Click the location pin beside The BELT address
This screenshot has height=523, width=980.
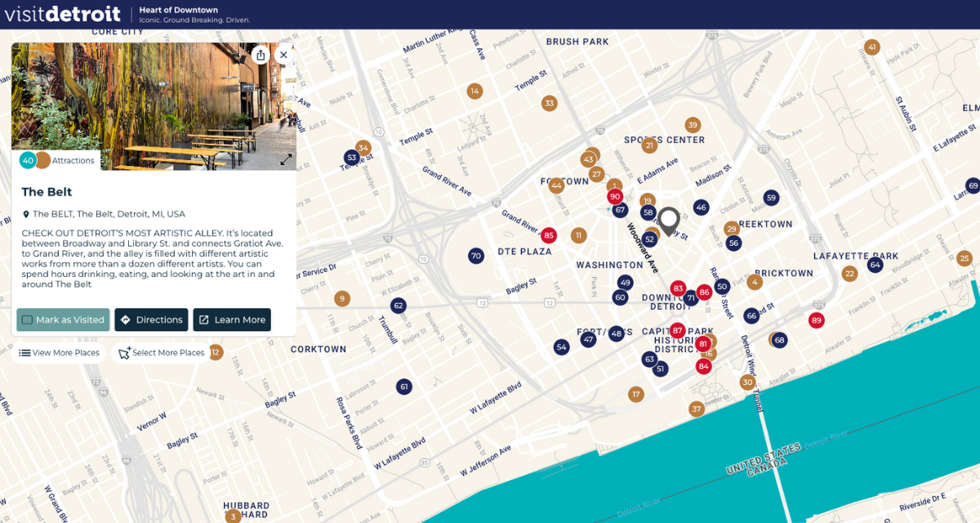27,213
